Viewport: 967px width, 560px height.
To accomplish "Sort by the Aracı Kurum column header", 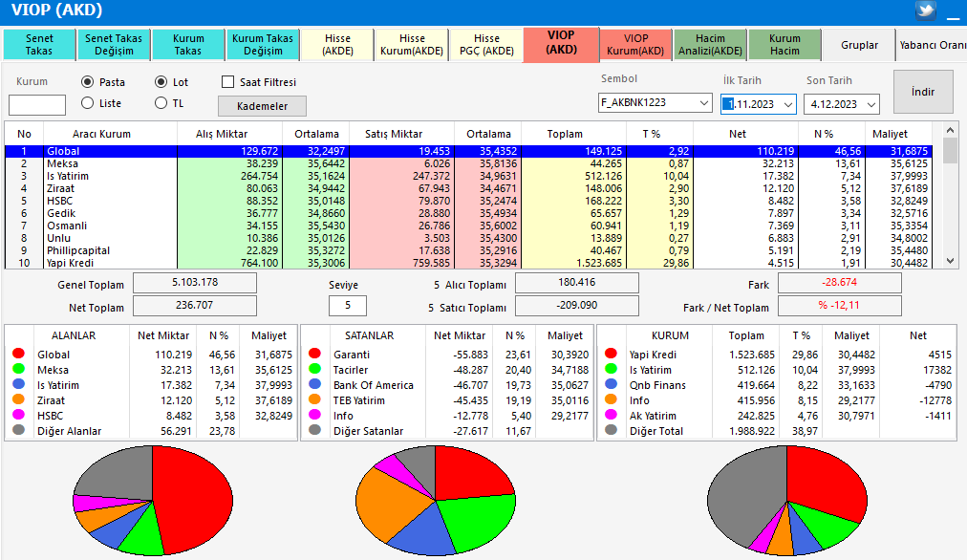I will click(x=101, y=134).
